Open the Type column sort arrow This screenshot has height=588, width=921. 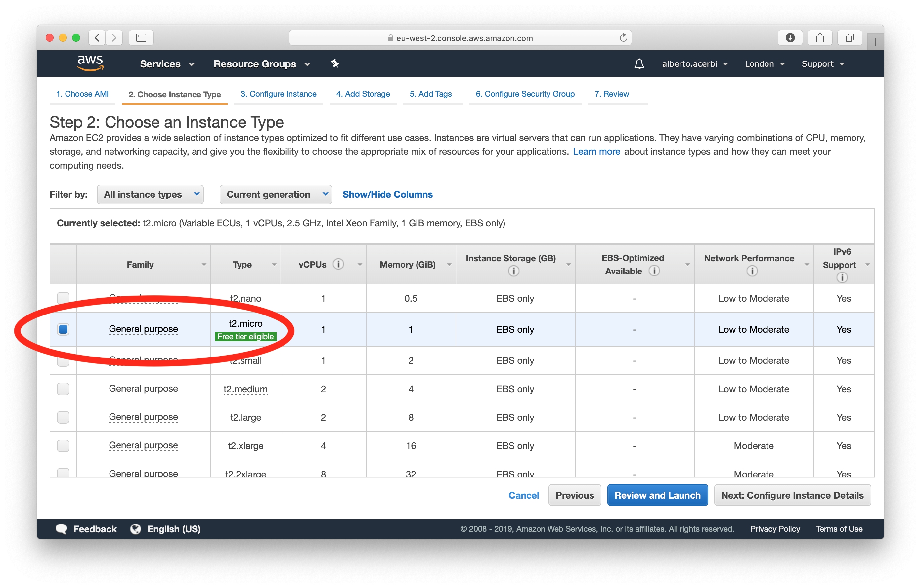pos(274,265)
